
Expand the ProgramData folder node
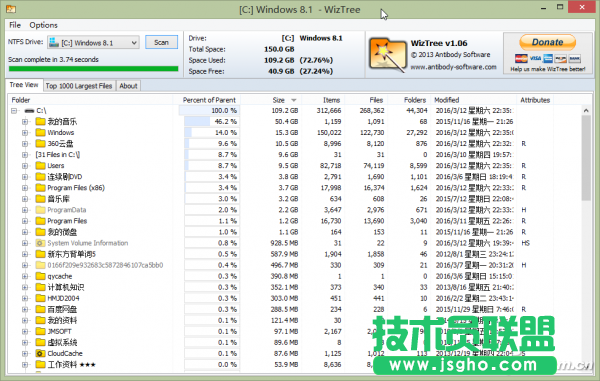tap(25, 210)
